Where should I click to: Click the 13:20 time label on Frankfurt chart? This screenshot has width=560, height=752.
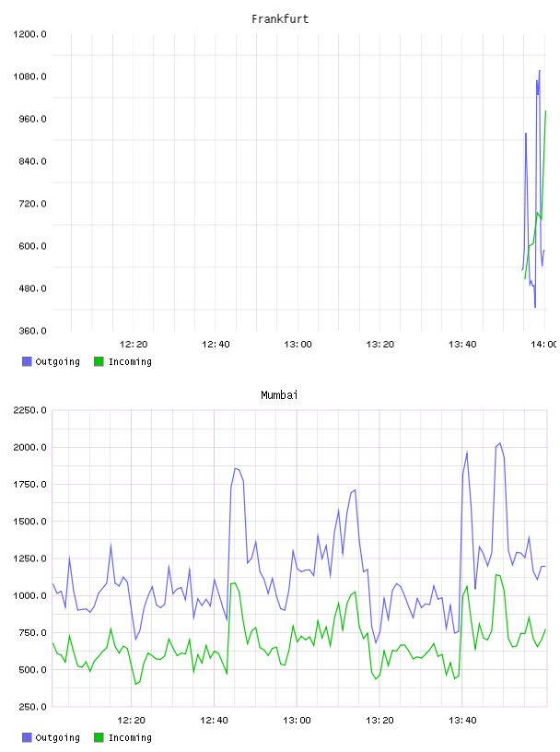click(x=380, y=345)
